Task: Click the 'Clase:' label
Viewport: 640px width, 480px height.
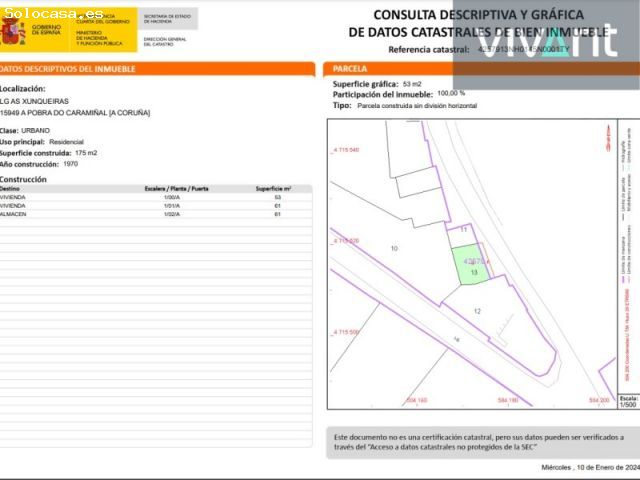Action: tap(9, 131)
